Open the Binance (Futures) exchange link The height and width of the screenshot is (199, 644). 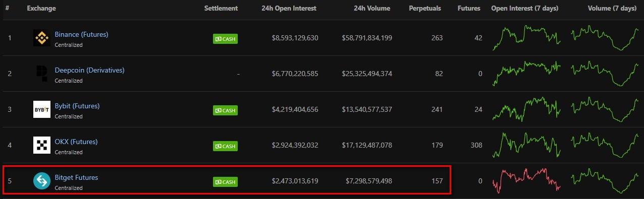(81, 34)
